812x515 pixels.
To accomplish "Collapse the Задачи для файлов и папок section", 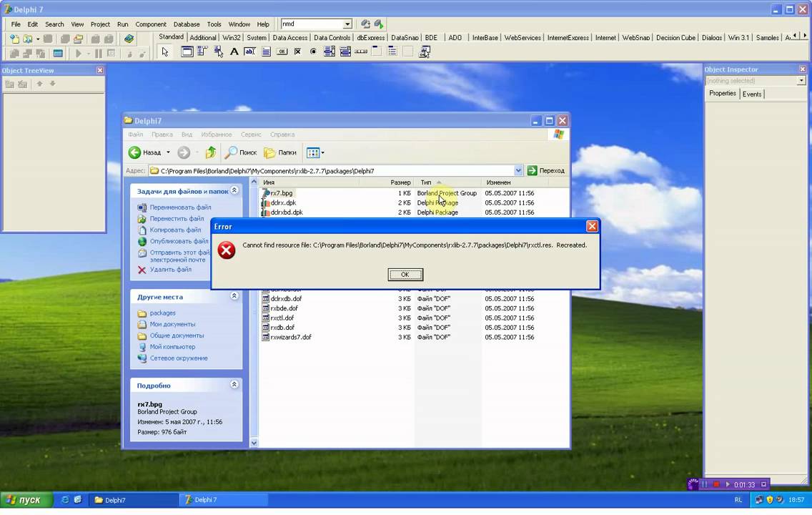I will 234,191.
